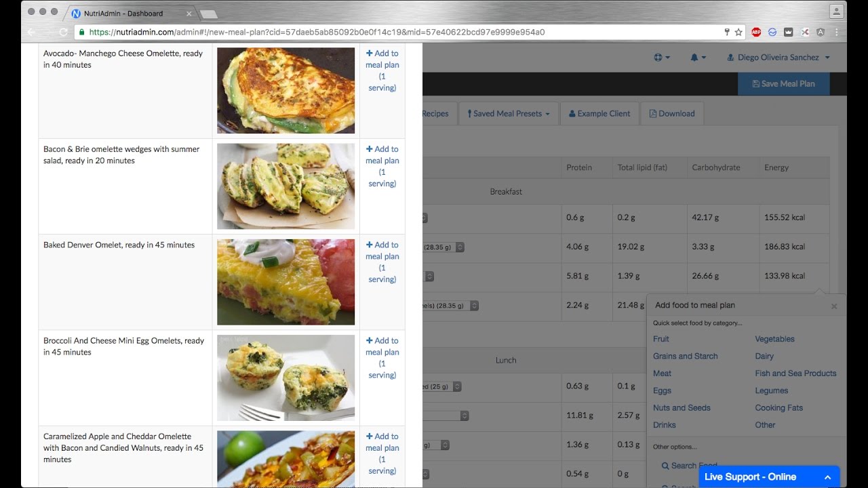The height and width of the screenshot is (488, 868).
Task: Click the 42.17 g carbohydrate value
Action: (x=705, y=218)
